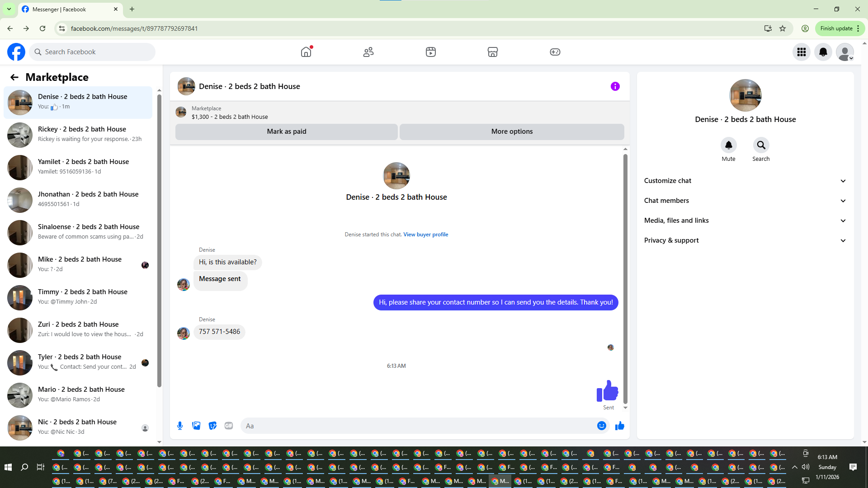Viewport: 868px width, 488px height.
Task: Record a voice clip with the microphone
Action: point(180,426)
